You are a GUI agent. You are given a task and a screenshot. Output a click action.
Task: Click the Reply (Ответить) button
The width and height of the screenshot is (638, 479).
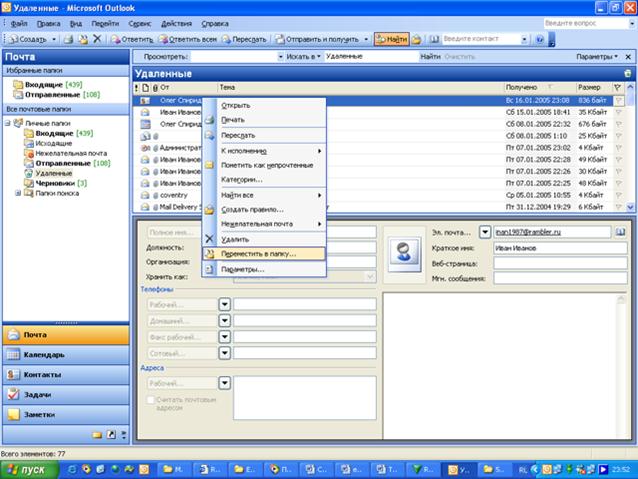[132, 39]
